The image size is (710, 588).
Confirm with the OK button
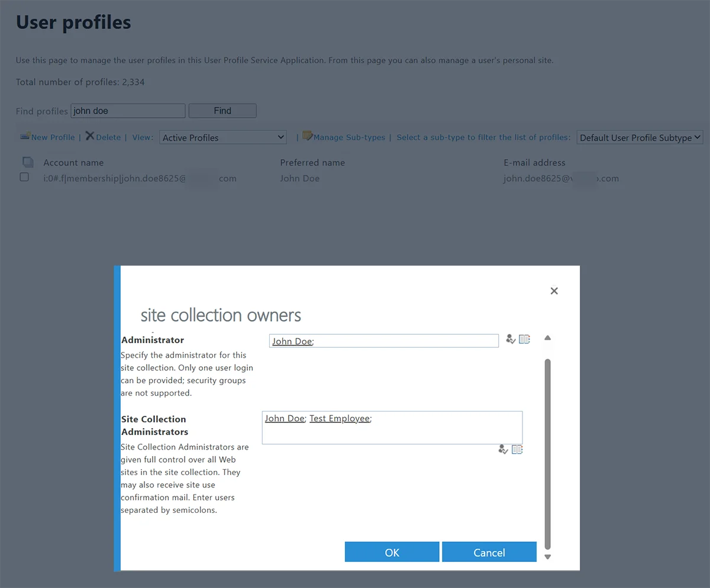coord(392,551)
